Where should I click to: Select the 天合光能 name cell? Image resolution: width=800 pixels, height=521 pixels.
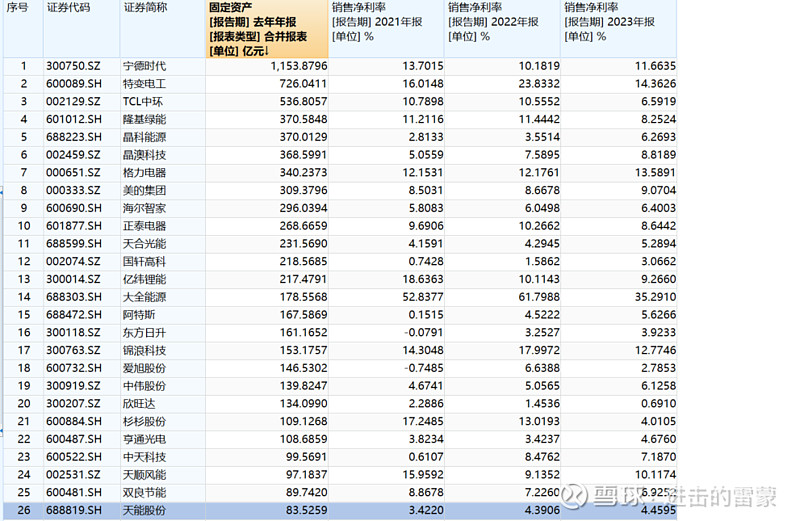pos(144,244)
